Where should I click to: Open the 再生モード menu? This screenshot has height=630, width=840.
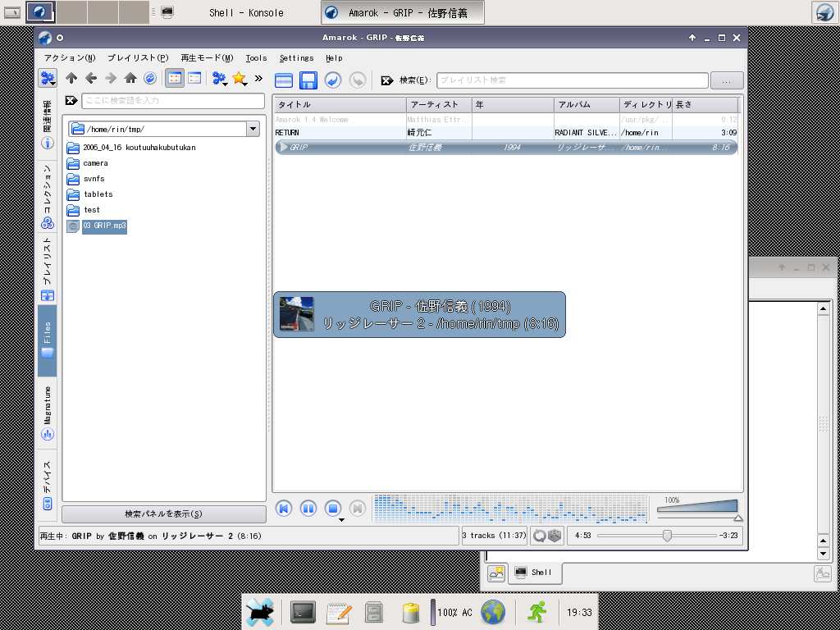[x=207, y=58]
